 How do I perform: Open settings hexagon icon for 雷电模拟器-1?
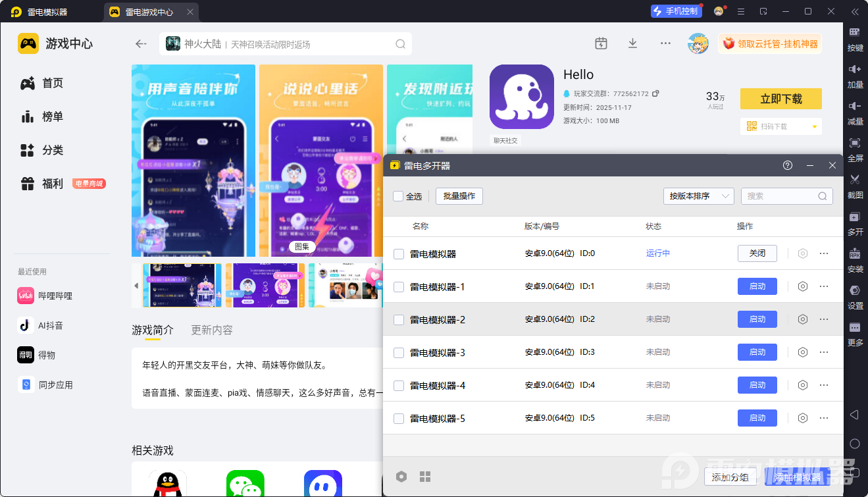point(802,286)
